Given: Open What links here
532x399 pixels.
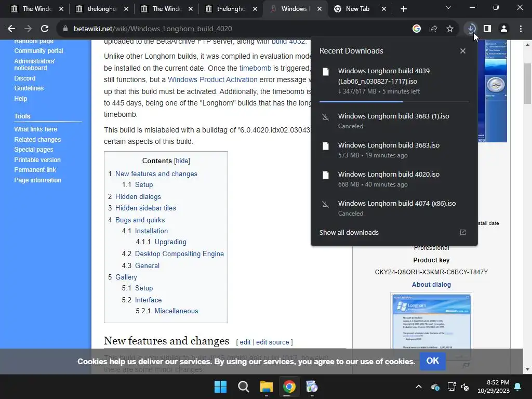Looking at the screenshot, I should pos(36,129).
